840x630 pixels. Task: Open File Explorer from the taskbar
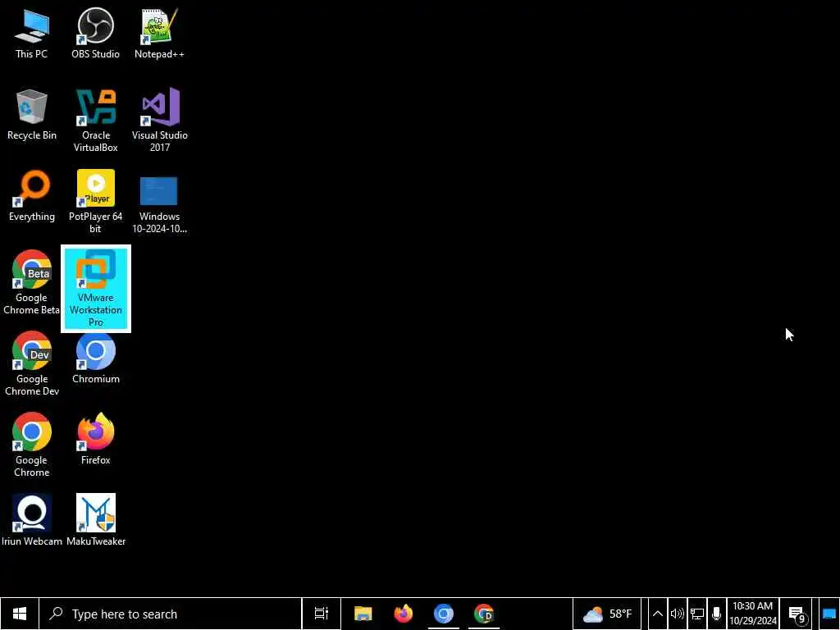[363, 614]
